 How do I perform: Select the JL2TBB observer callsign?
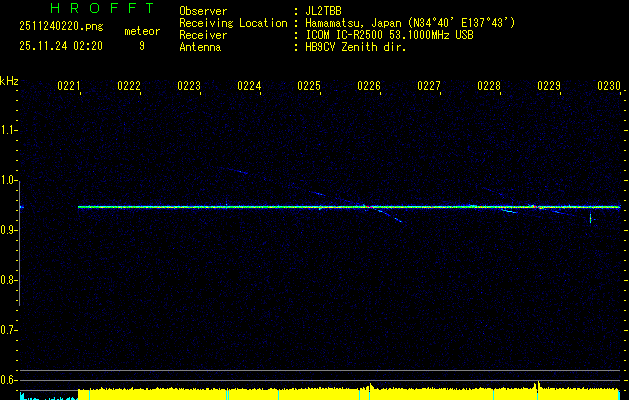323,11
